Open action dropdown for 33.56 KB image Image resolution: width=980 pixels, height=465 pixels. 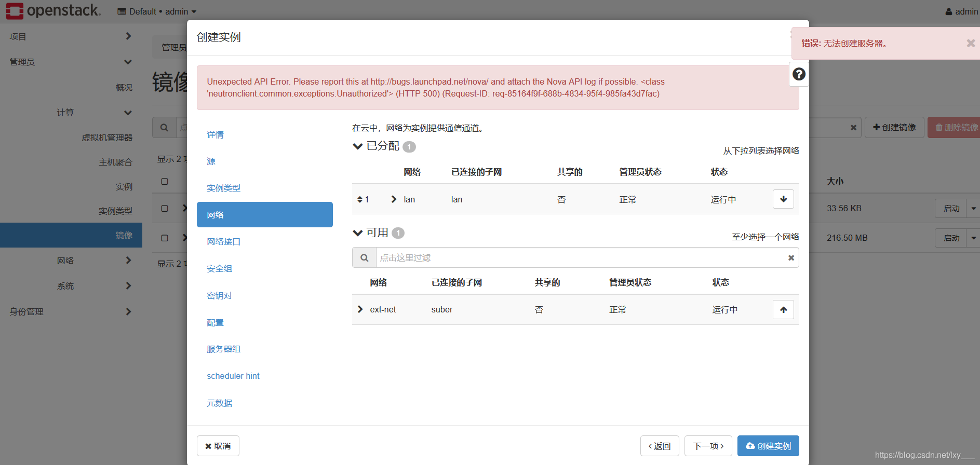(x=973, y=208)
